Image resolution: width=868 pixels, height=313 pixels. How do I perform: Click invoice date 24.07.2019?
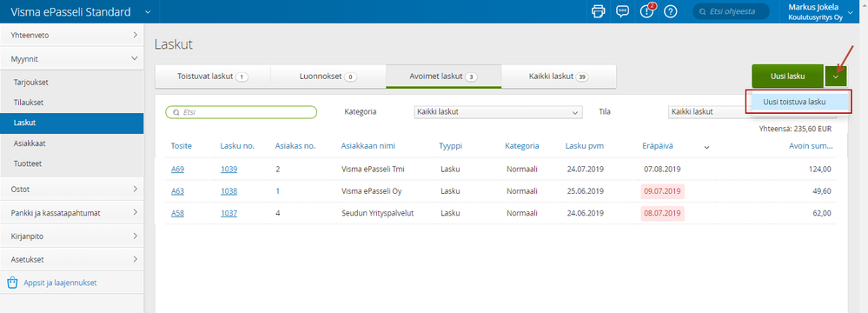pyautogui.click(x=585, y=169)
